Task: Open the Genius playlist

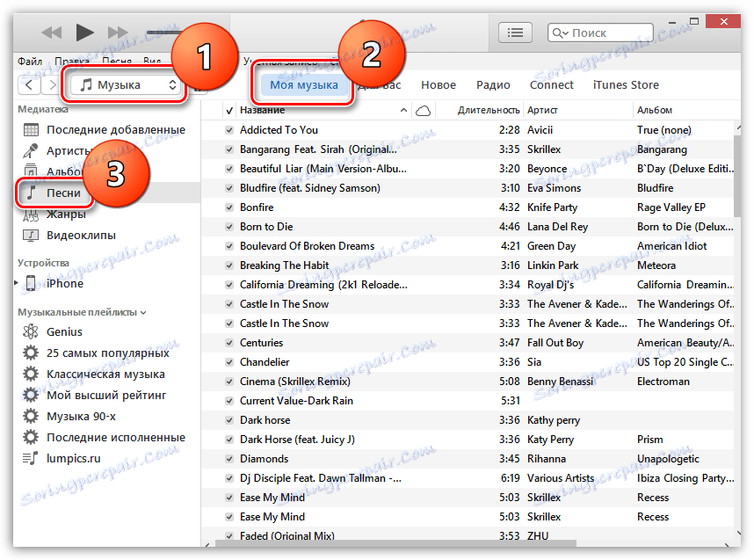Action: coord(64,331)
